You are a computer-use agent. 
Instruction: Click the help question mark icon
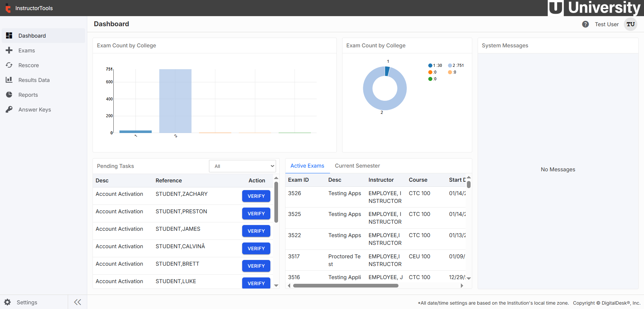(x=586, y=24)
